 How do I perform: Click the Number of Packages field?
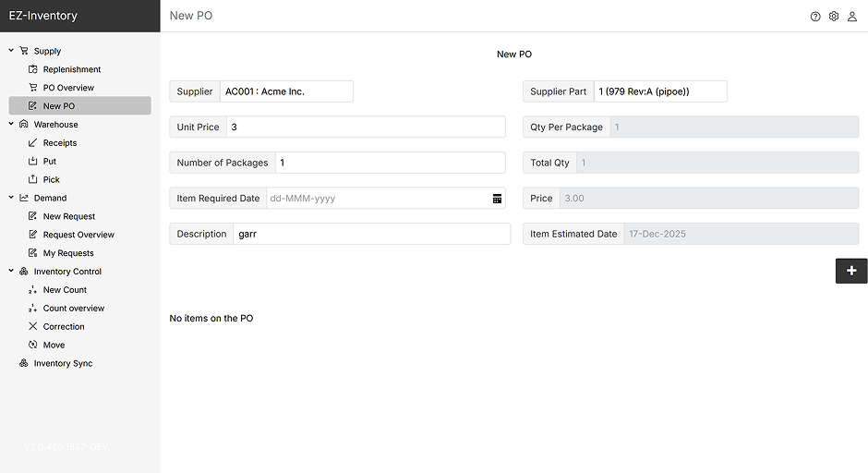point(391,163)
